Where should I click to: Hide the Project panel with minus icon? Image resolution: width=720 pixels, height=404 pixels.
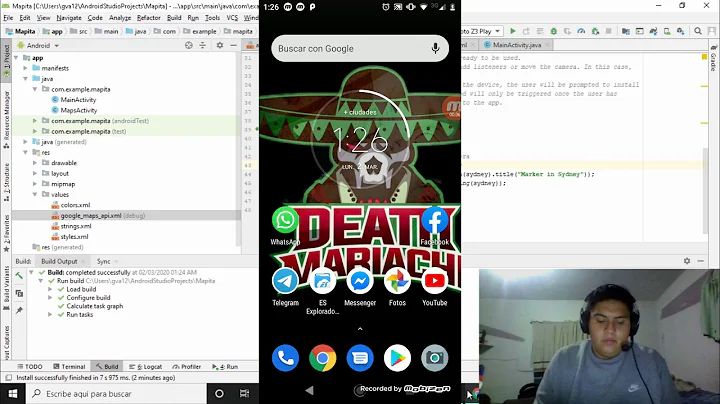(x=233, y=45)
